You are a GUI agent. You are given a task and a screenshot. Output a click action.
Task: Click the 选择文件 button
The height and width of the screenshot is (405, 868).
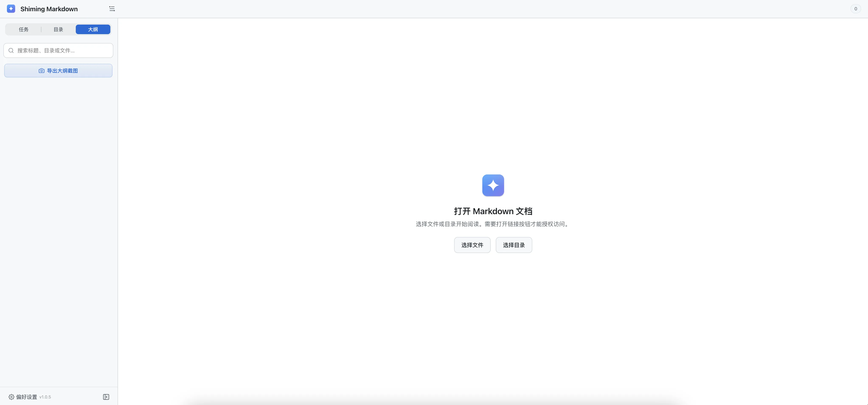[472, 245]
